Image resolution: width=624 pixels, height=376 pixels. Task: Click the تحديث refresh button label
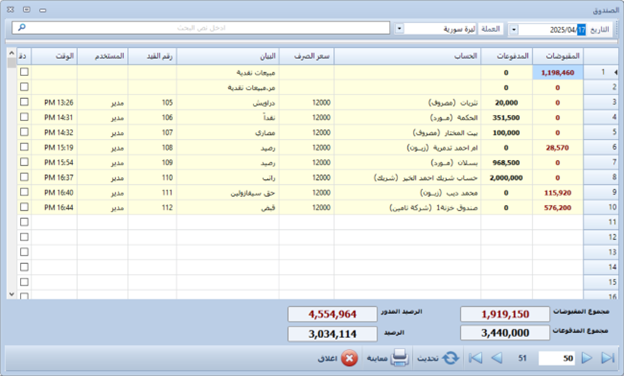point(428,358)
